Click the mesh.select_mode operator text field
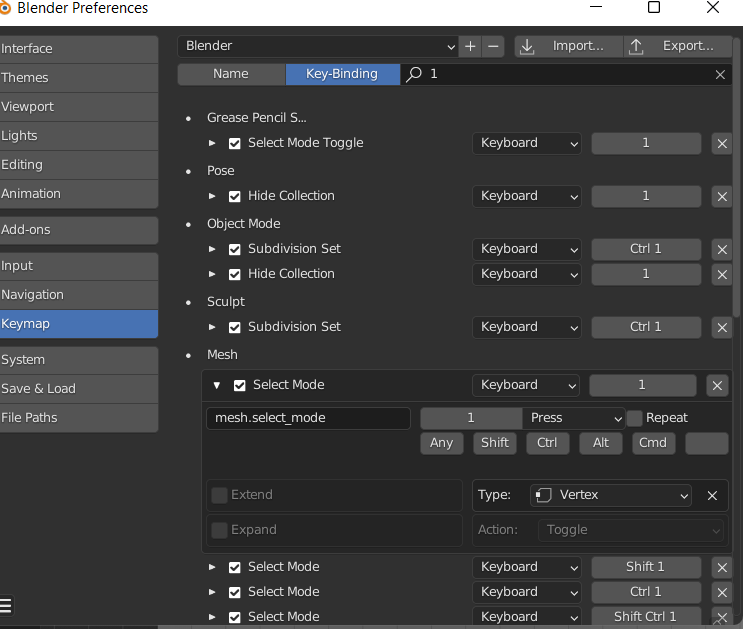 308,418
